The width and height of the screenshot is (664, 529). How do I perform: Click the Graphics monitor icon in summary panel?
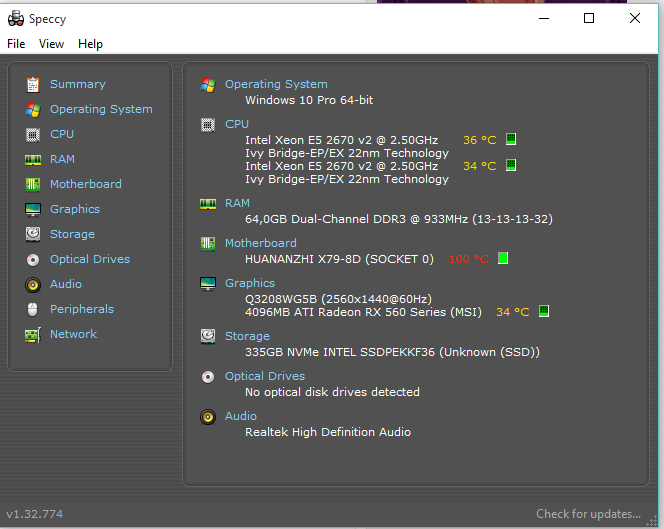(208, 284)
